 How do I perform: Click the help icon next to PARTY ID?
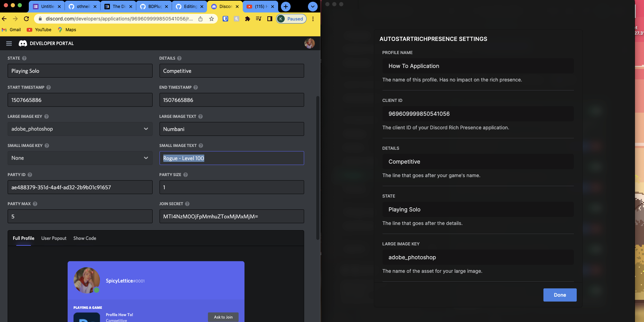tap(29, 175)
